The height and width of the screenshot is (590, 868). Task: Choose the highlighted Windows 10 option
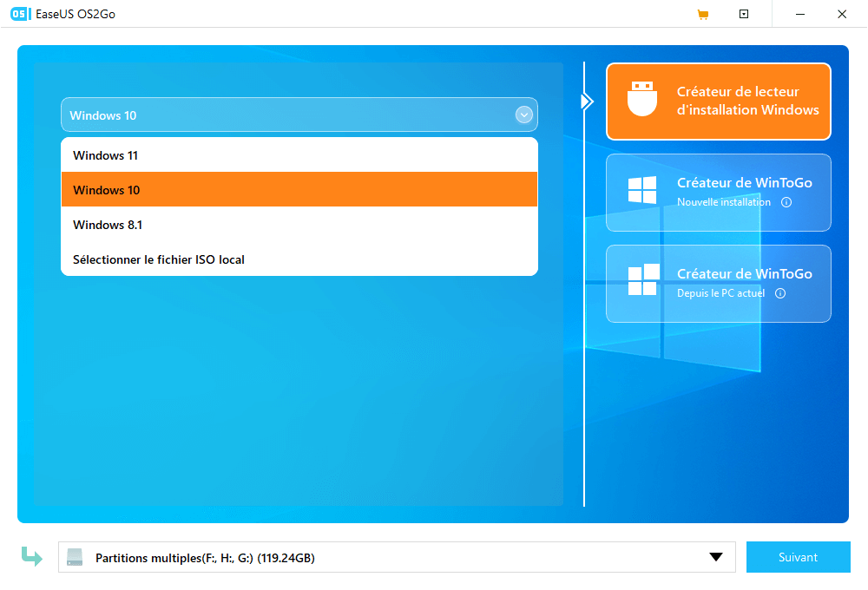pos(299,190)
